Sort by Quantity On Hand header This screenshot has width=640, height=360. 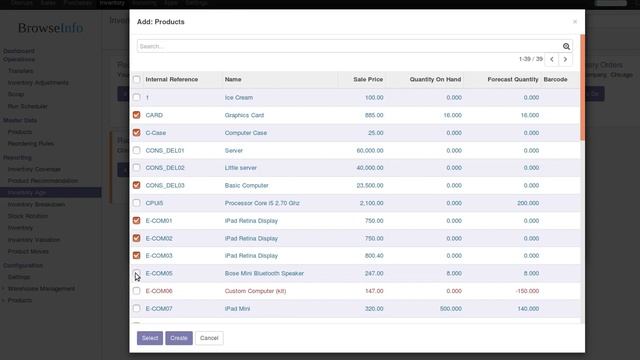(x=436, y=79)
